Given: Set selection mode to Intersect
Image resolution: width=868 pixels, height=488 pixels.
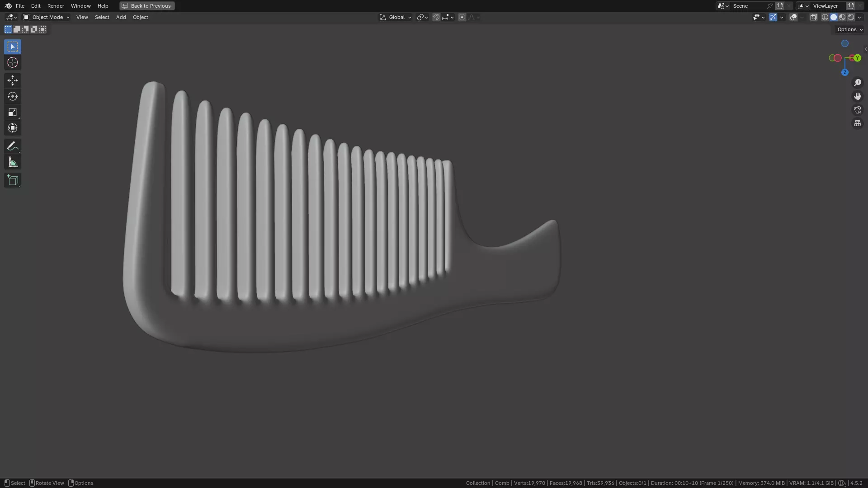Looking at the screenshot, I should 42,29.
